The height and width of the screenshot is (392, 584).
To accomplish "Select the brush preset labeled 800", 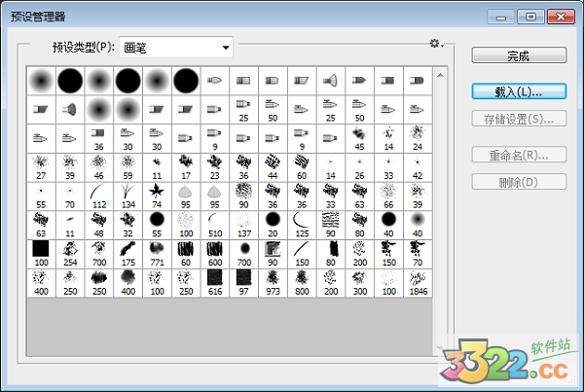I will [x=303, y=283].
